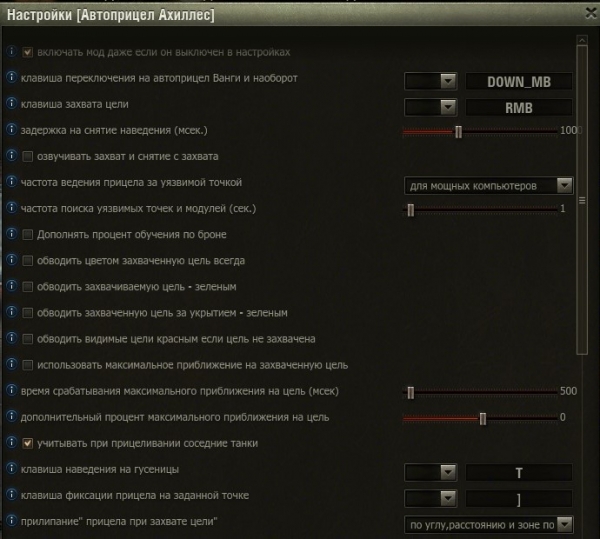This screenshot has width=600, height=539.
Task: Click info icon for 'использовать максимальное приближение'
Action: click(11, 364)
